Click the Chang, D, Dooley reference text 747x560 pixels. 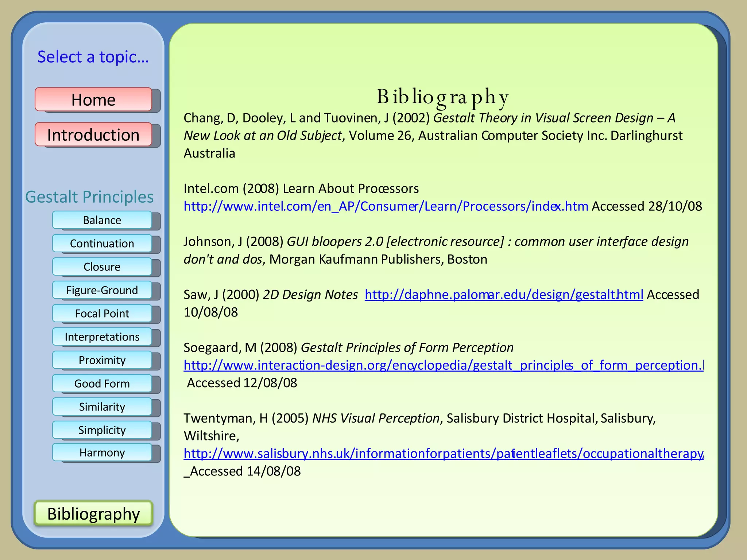point(433,136)
